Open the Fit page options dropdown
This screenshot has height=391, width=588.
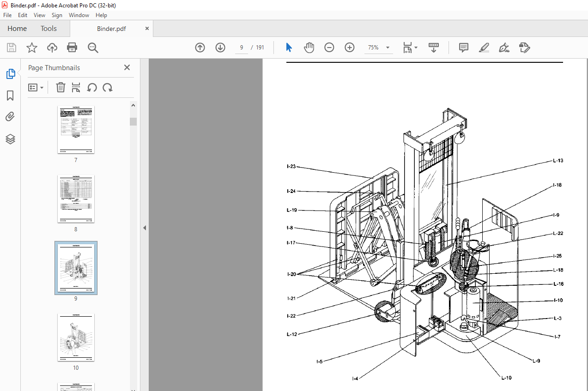pos(410,48)
